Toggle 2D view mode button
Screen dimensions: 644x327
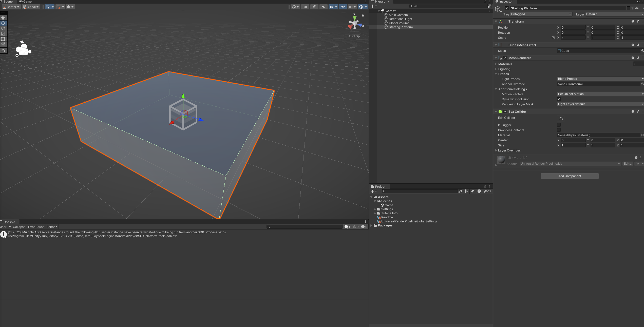coord(305,7)
